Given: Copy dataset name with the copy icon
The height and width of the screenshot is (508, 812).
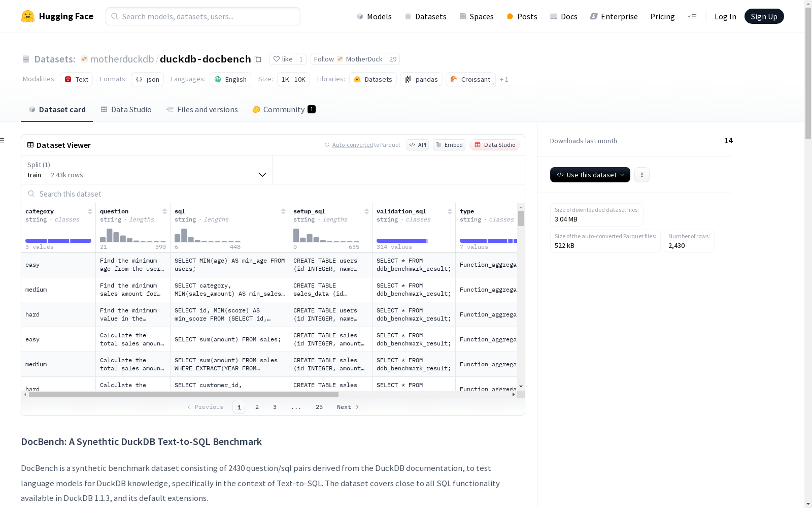Looking at the screenshot, I should 258,59.
